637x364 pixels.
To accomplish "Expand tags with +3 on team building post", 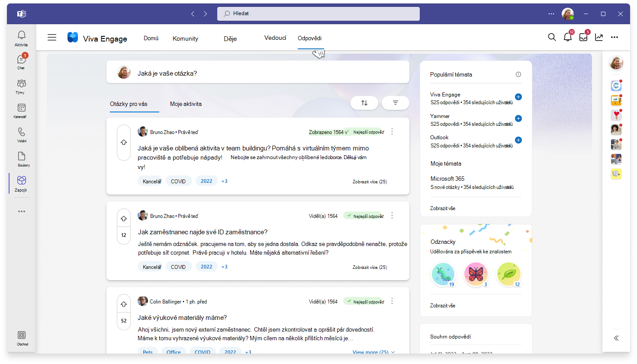I will click(x=224, y=181).
